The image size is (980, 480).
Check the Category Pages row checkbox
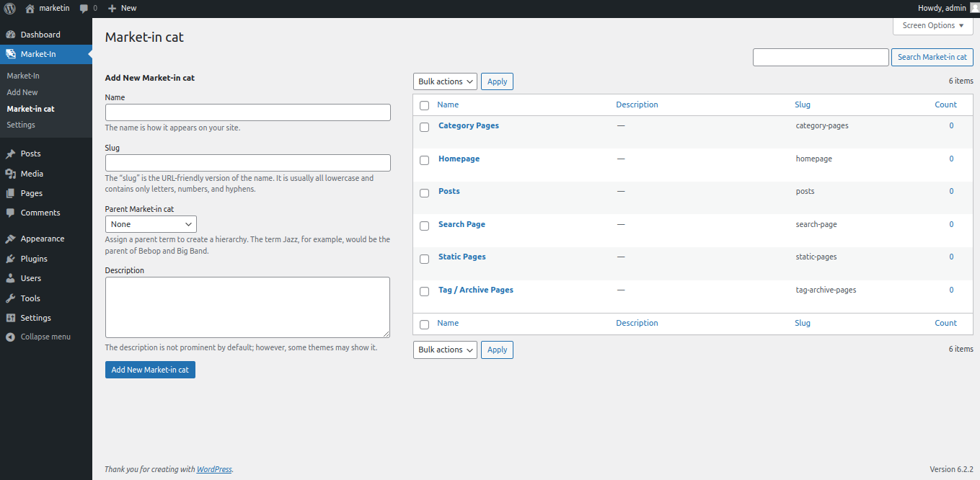click(x=425, y=127)
